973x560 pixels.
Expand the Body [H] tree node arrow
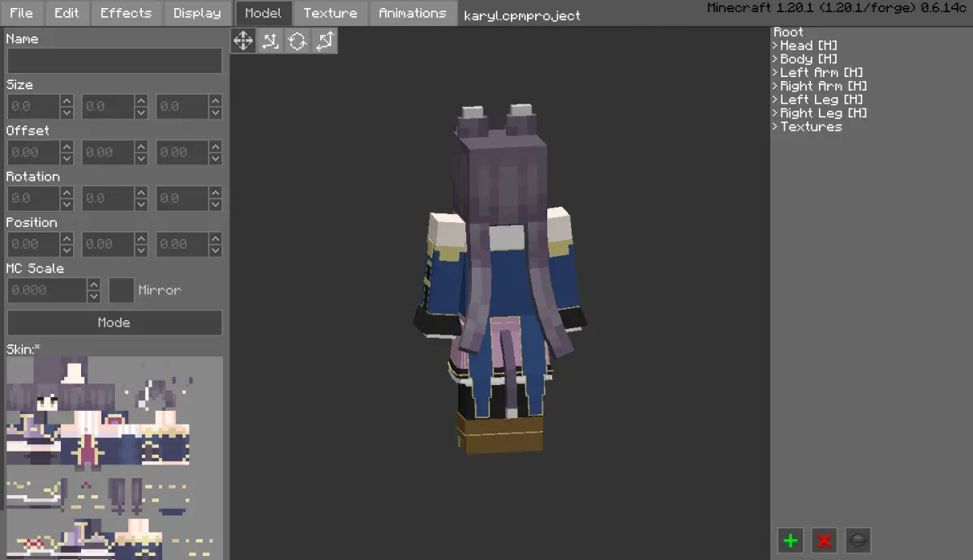(775, 59)
